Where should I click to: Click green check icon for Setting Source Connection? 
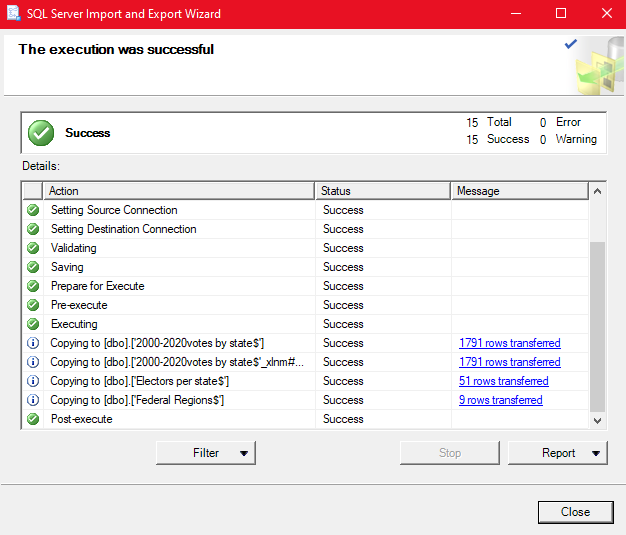click(33, 210)
